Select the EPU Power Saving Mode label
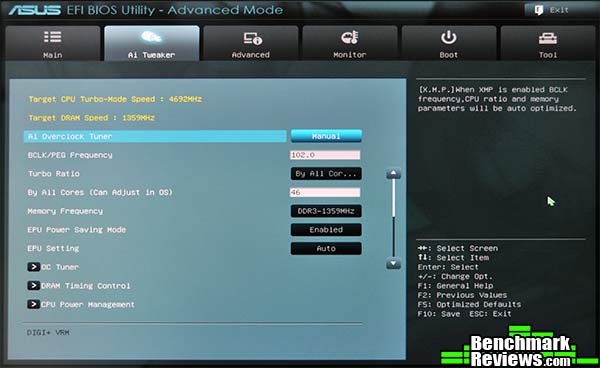This screenshot has height=368, width=600. [x=77, y=230]
